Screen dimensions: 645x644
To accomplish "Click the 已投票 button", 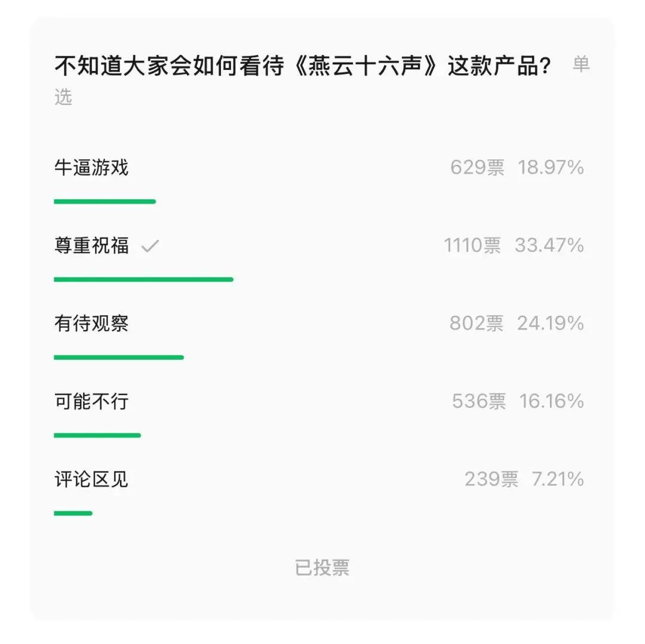I will 322,568.
